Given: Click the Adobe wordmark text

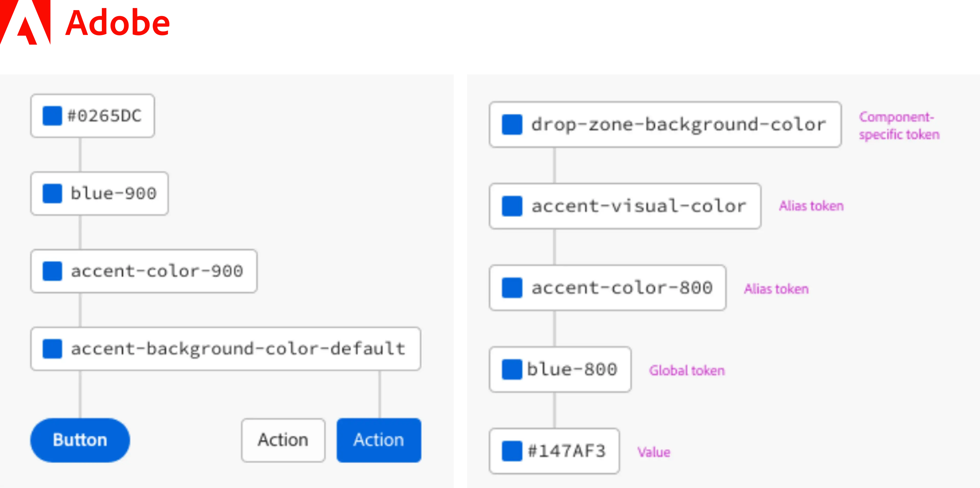Looking at the screenshot, I should pyautogui.click(x=117, y=23).
